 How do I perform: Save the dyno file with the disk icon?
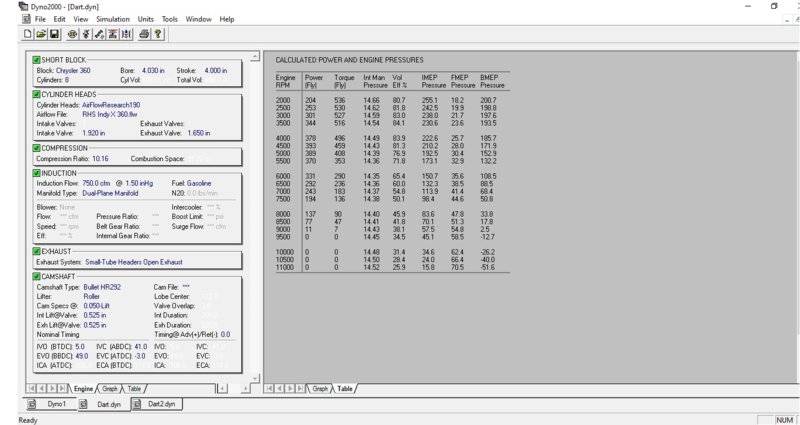pyautogui.click(x=54, y=34)
